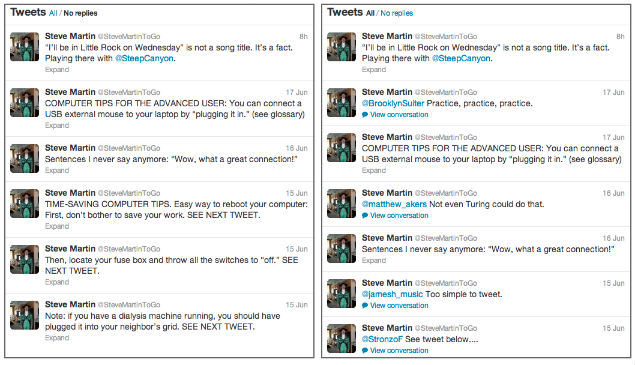The image size is (635, 365).
Task: Expand the TIME-SAVING COMPUTER TIPS tweet
Action: pyautogui.click(x=57, y=226)
